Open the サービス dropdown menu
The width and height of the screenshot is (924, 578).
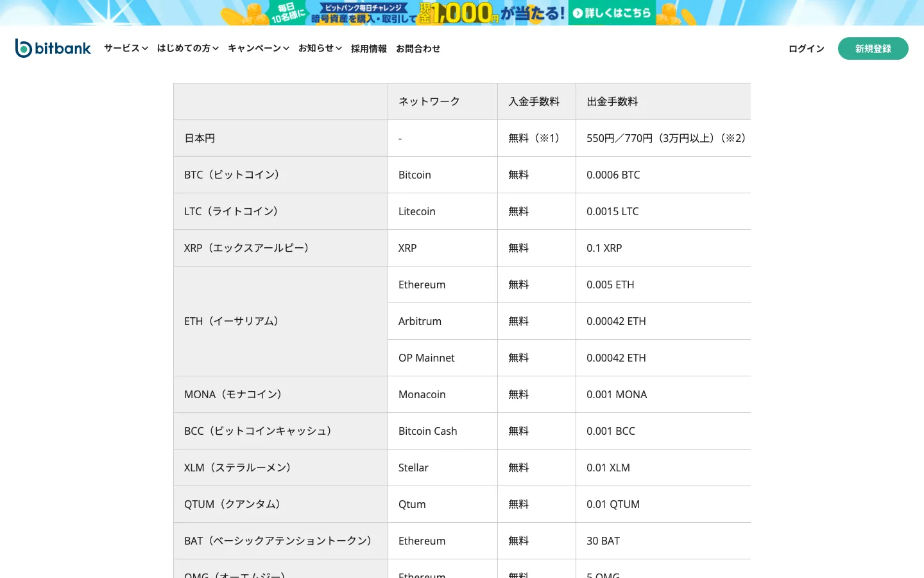tap(126, 48)
